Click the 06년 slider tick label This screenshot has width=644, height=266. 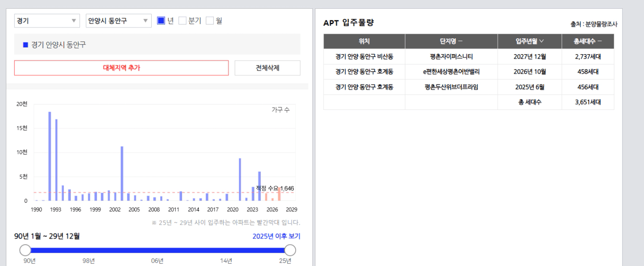pos(157,261)
